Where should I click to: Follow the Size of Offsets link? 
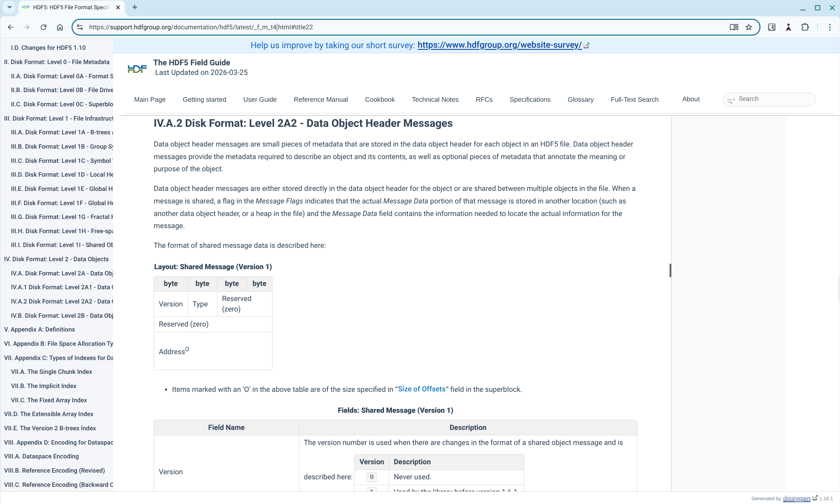coord(421,389)
